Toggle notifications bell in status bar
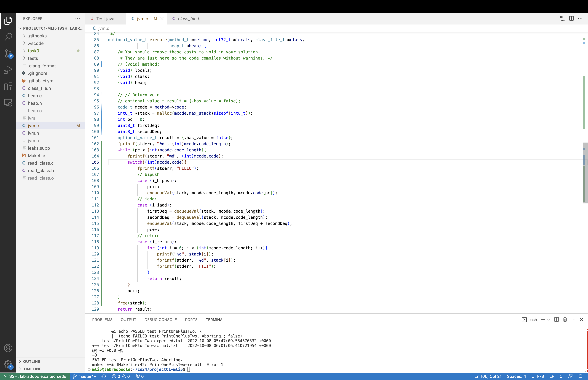588x380 pixels. pyautogui.click(x=580, y=376)
